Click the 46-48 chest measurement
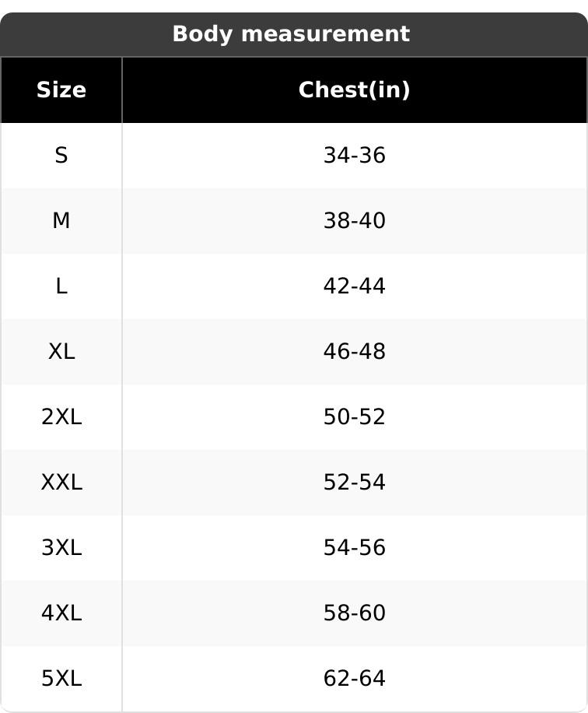588x713 pixels. pos(354,352)
